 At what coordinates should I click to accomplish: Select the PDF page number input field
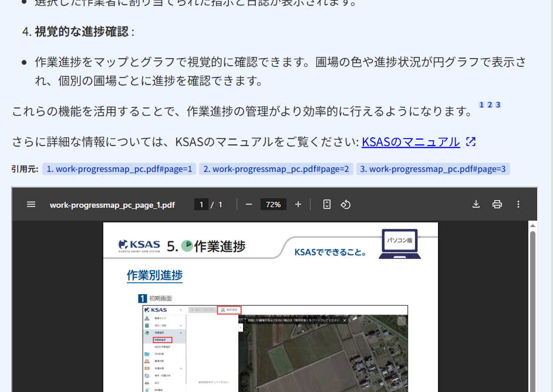pos(201,204)
